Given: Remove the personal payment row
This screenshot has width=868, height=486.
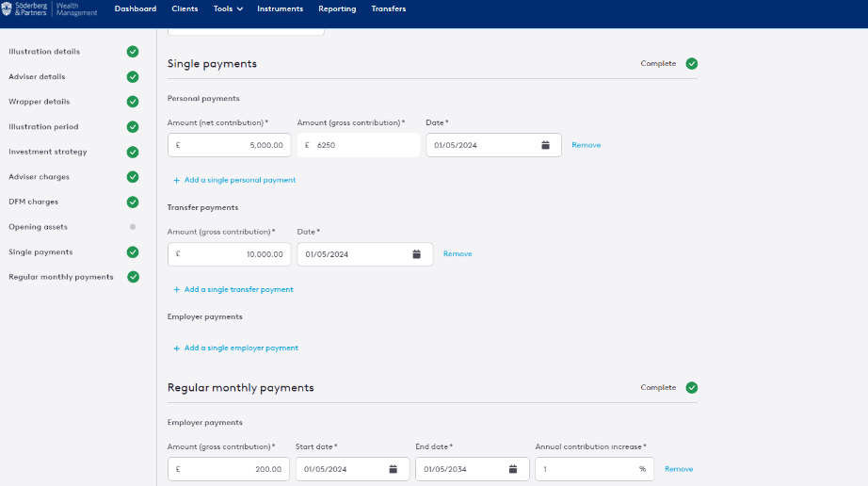Looking at the screenshot, I should pyautogui.click(x=587, y=145).
